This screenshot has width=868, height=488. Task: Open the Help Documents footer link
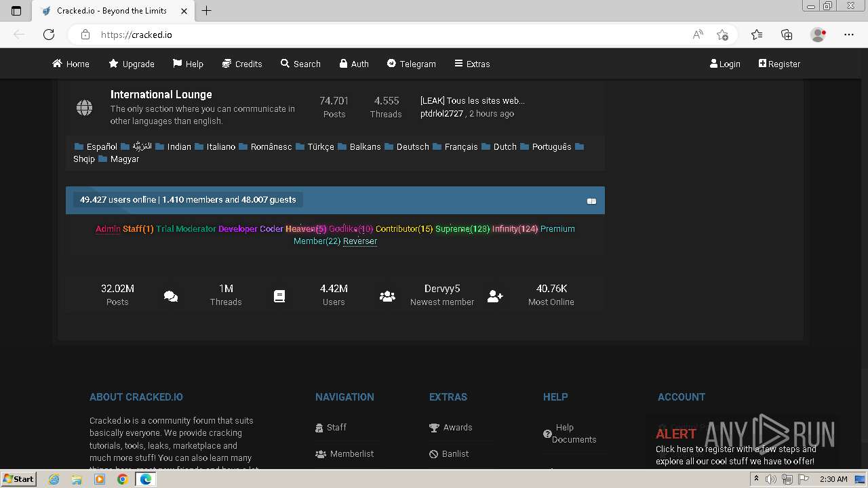coord(570,433)
